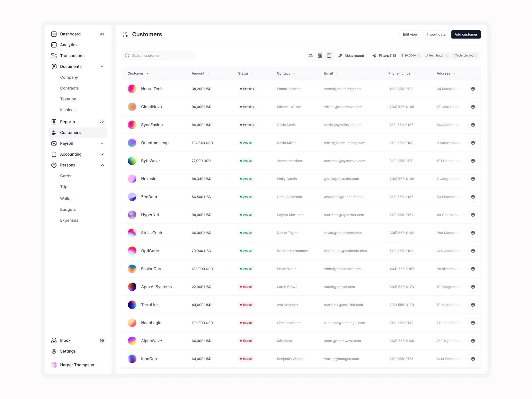This screenshot has width=532, height=399.
Task: Open the Most recent sort dropdown
Action: 352,56
